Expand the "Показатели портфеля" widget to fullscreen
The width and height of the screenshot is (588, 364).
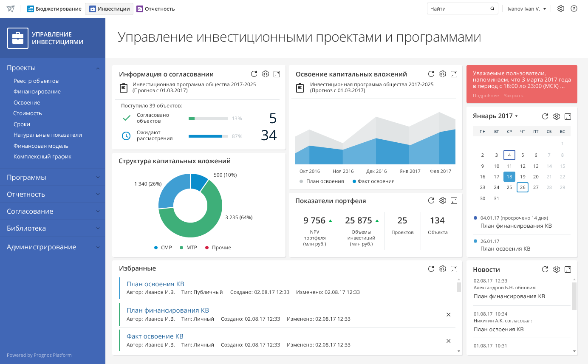tap(454, 200)
